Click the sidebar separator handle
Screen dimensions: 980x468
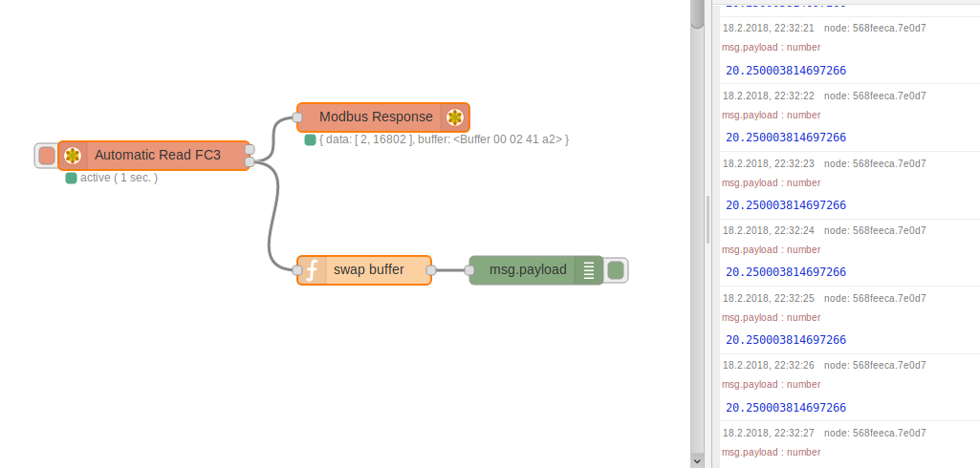(708, 220)
